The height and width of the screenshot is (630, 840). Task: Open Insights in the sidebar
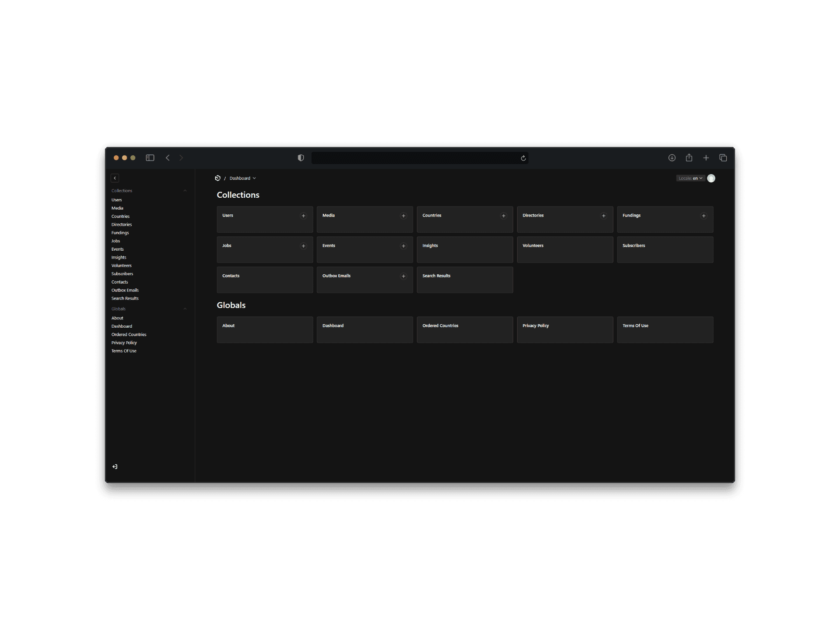click(119, 258)
